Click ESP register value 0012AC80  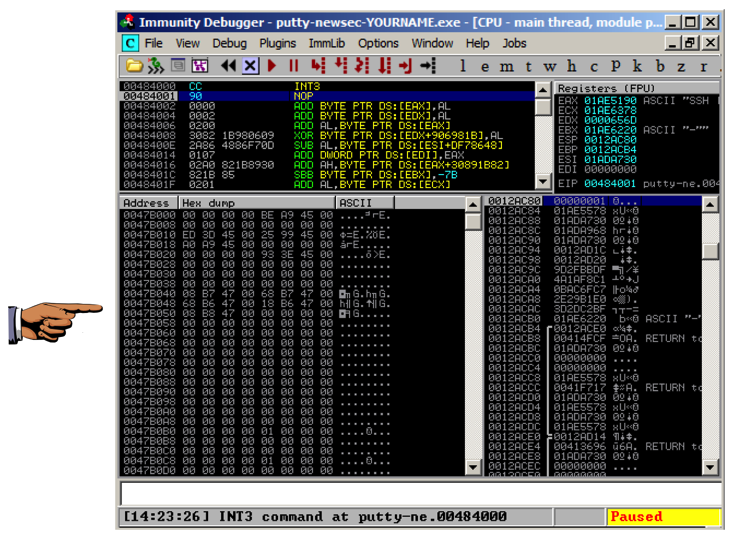610,140
